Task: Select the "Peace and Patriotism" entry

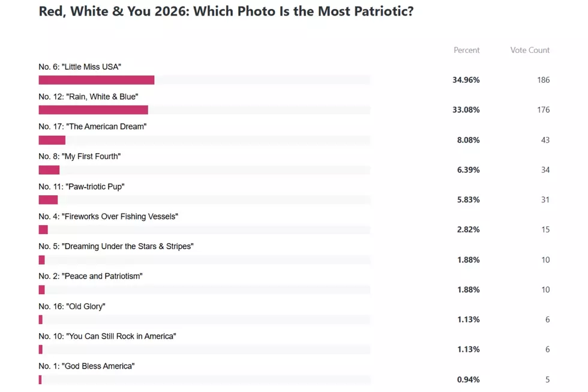Action: tap(91, 277)
